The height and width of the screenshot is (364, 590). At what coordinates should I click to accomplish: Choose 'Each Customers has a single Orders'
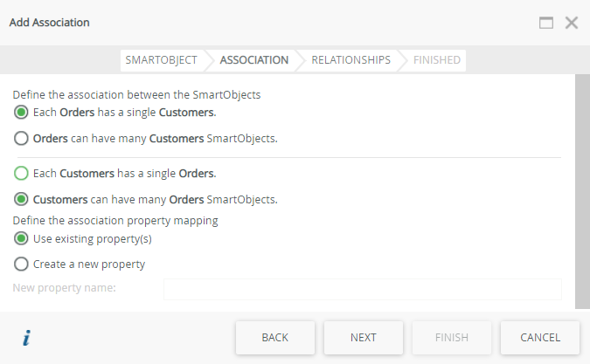point(21,173)
